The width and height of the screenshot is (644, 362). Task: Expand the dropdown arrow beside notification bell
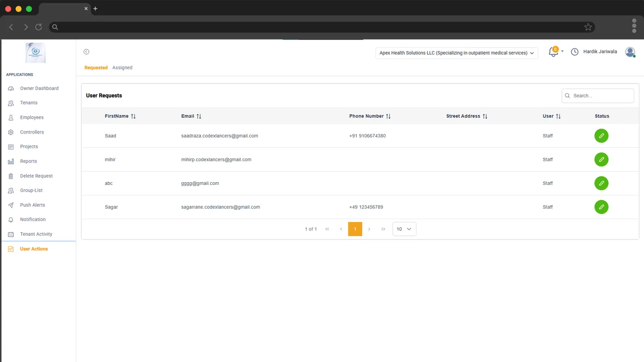pos(562,51)
